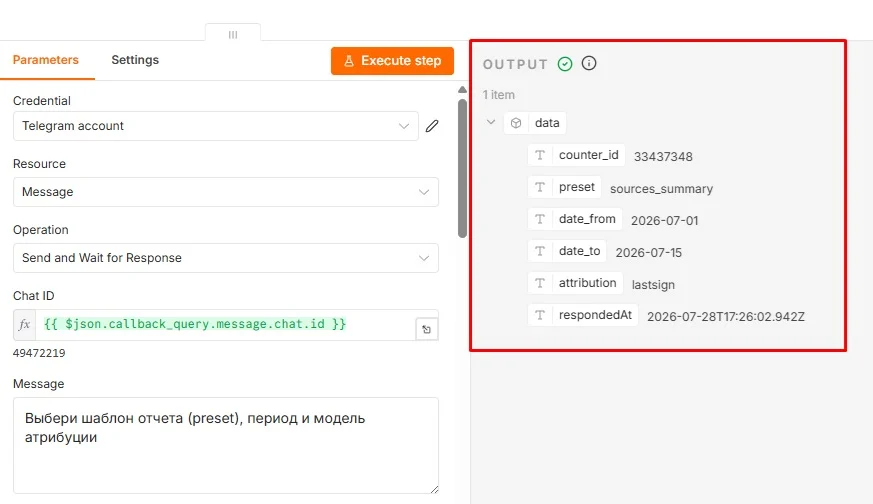Click the timestamp 2026-07-28T17:26:02.942Z
The width and height of the screenshot is (873, 504).
click(x=725, y=317)
